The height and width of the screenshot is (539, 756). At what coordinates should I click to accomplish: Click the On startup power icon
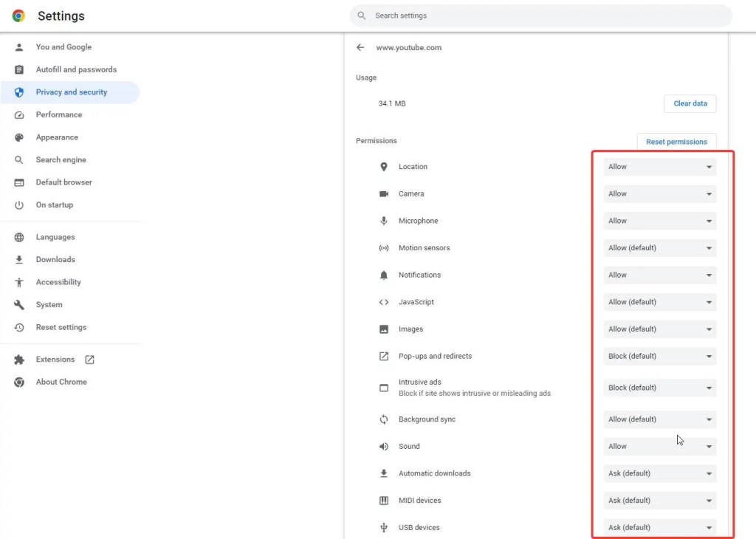tap(19, 205)
